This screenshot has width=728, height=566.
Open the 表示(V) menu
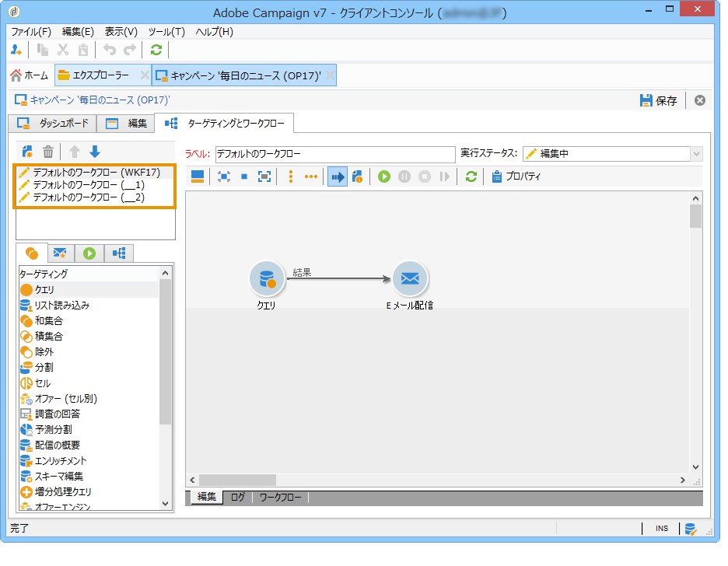[121, 32]
